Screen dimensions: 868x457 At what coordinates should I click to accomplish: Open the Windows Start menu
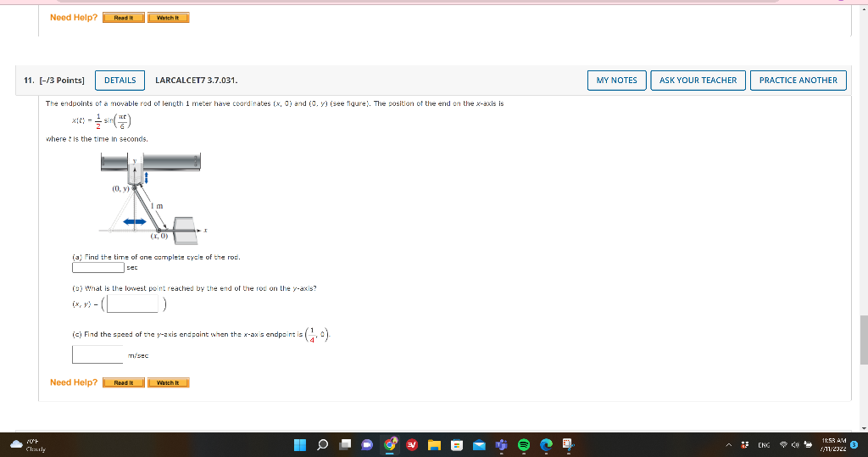click(x=300, y=445)
